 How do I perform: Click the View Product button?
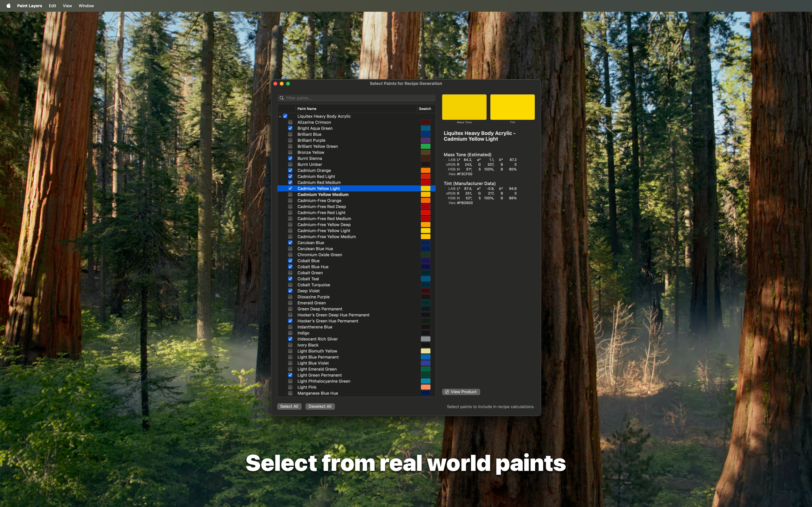(x=461, y=392)
